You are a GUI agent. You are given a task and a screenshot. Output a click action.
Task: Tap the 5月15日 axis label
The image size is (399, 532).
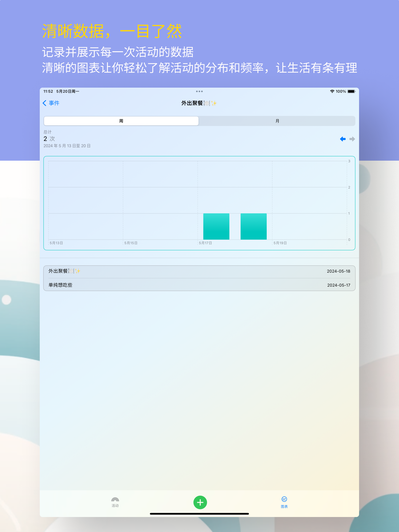(x=131, y=243)
